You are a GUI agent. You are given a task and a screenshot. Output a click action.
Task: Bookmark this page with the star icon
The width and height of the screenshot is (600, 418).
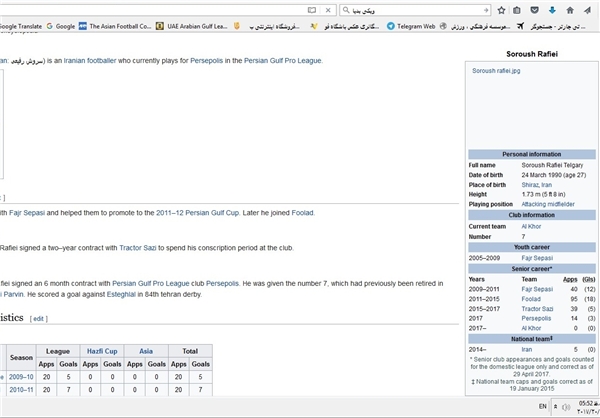point(501,10)
